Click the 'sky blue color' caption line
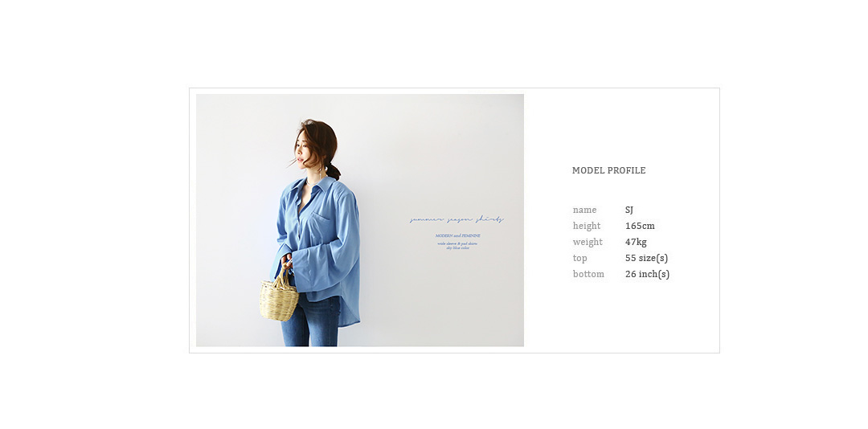Image resolution: width=868 pixels, height=429 pixels. click(x=457, y=248)
